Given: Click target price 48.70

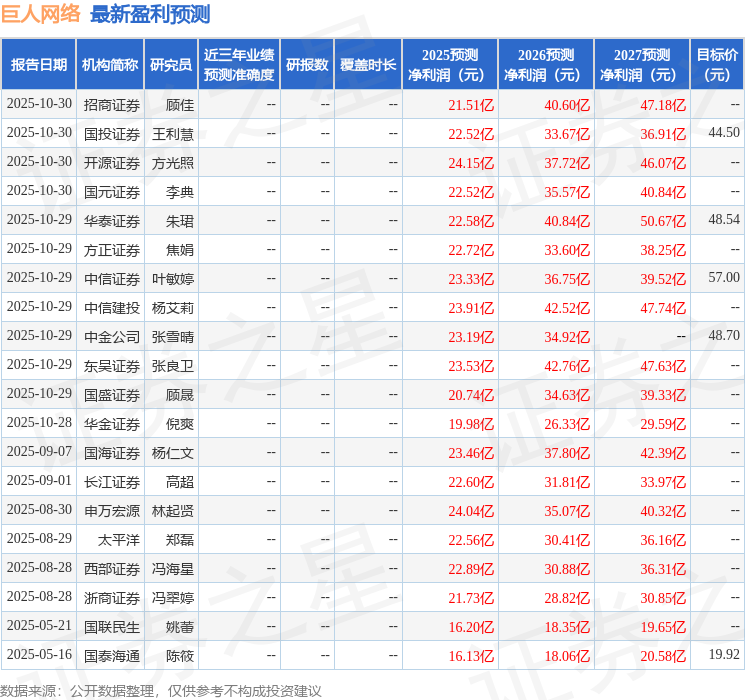Looking at the screenshot, I should (724, 335).
